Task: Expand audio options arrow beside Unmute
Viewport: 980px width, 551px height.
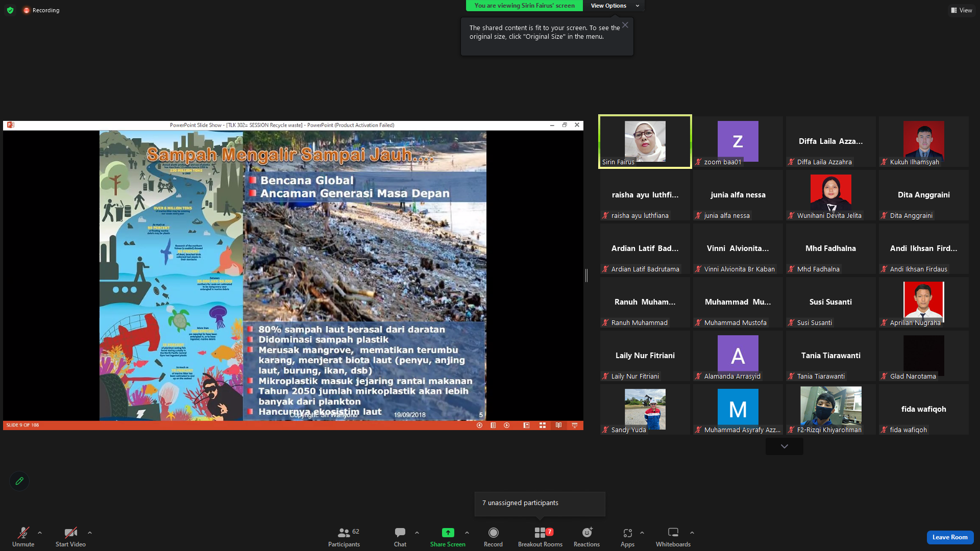Action: 40,533
